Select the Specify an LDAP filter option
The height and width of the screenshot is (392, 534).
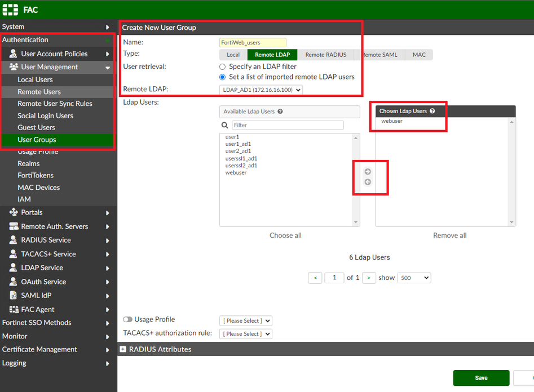pos(222,66)
